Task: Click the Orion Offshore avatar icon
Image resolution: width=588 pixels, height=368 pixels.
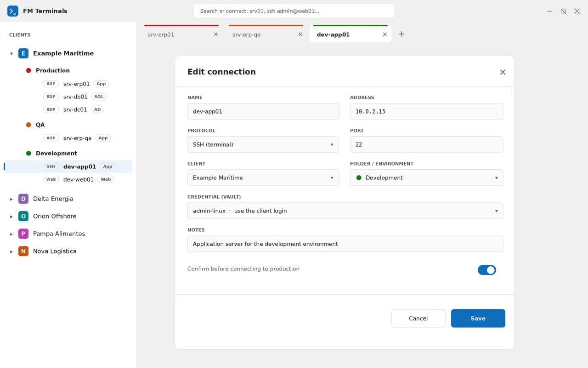Action: [x=23, y=216]
